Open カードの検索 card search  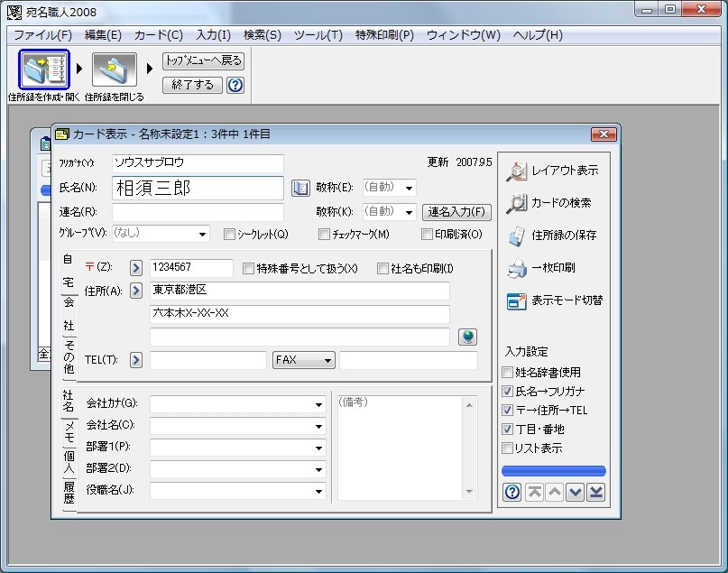pyautogui.click(x=548, y=203)
